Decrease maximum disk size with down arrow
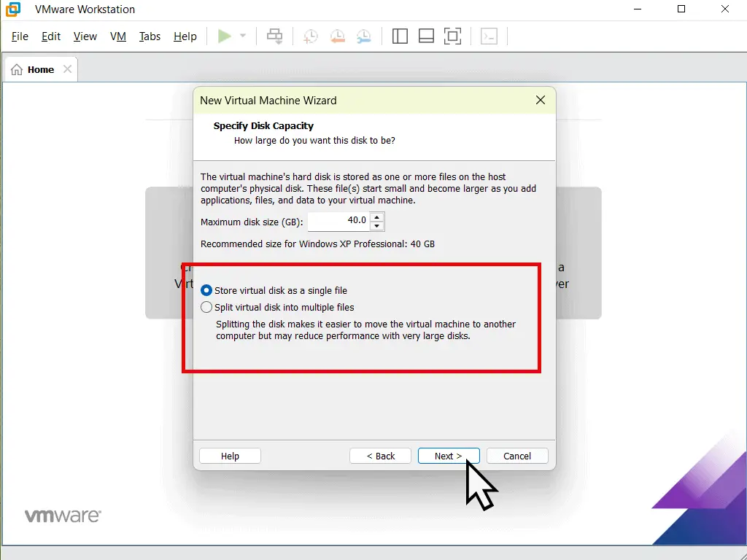747x560 pixels. [x=377, y=226]
